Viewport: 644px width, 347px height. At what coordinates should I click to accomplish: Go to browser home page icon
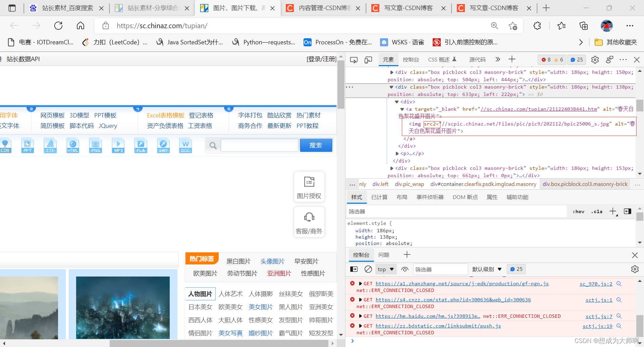[x=80, y=26]
